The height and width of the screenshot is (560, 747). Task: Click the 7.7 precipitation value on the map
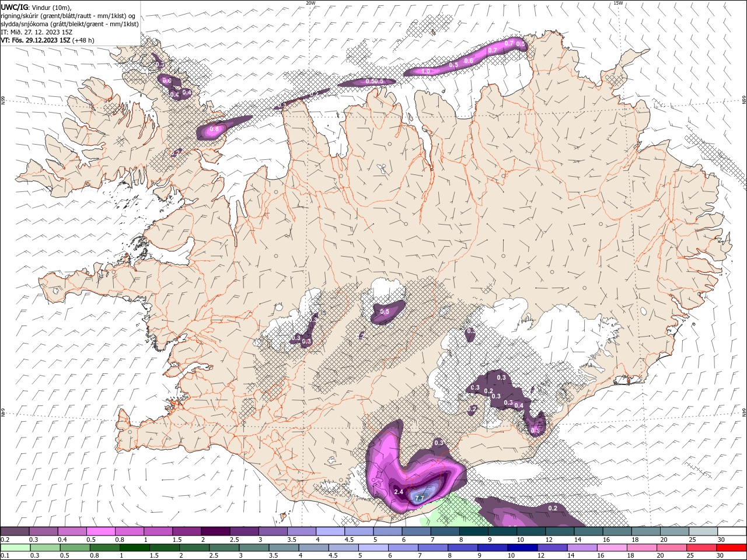(418, 498)
